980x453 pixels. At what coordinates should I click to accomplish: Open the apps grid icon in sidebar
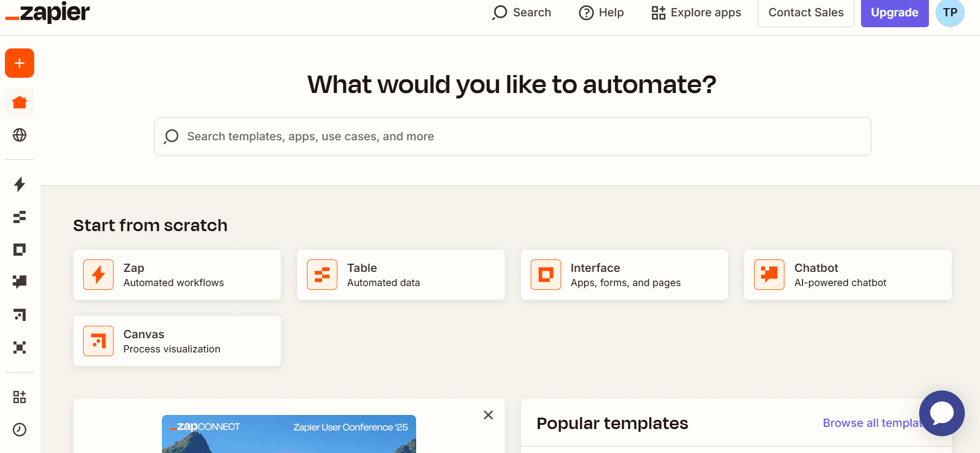click(20, 397)
